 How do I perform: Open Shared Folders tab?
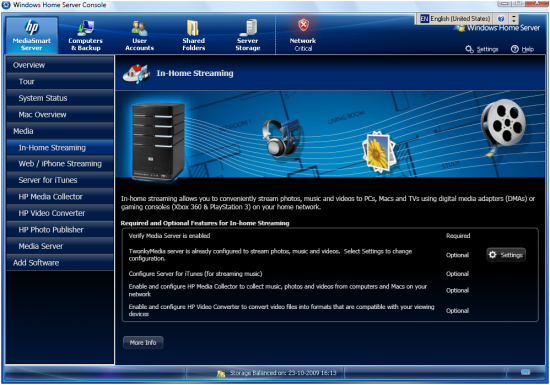[193, 35]
